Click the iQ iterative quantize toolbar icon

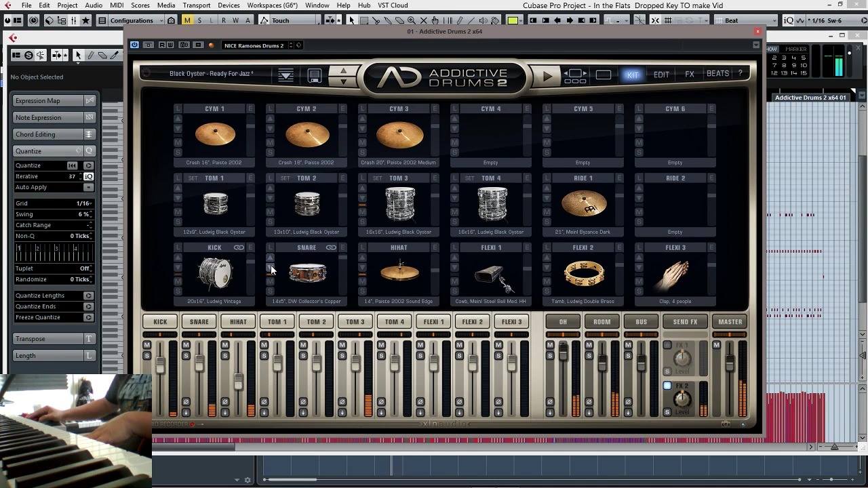(x=789, y=20)
